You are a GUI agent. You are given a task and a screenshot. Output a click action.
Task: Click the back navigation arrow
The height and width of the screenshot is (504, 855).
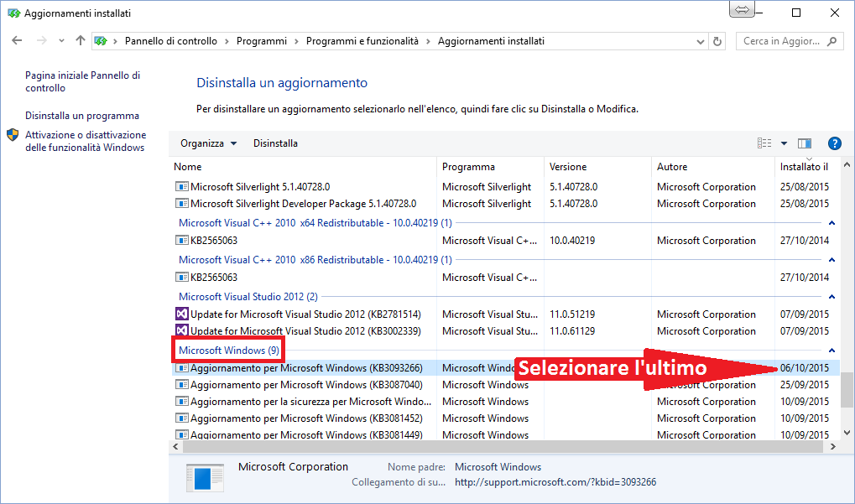click(17, 40)
